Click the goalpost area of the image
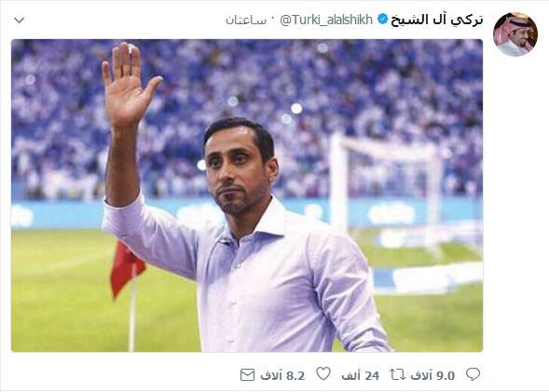The width and height of the screenshot is (549, 392). coord(385,185)
